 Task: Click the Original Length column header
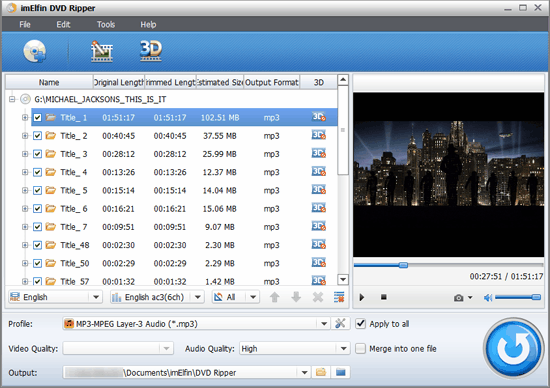coord(119,82)
